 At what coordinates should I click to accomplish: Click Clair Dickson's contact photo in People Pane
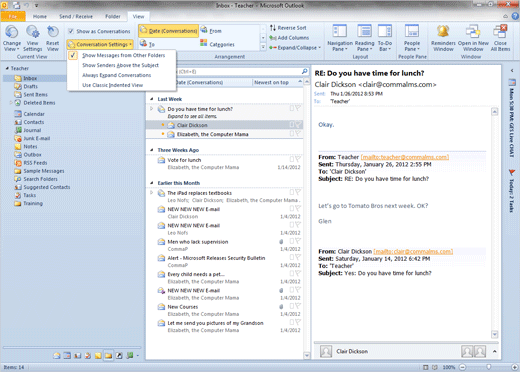coord(326,351)
